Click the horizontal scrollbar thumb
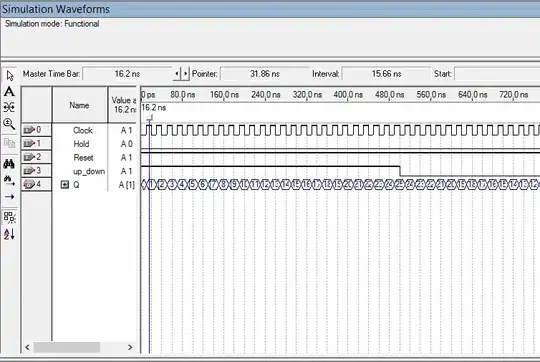 [x=67, y=347]
